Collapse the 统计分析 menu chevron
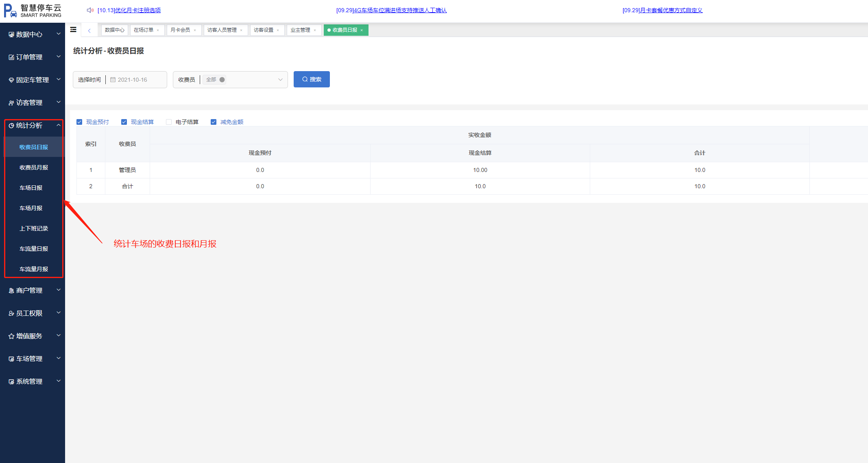Viewport: 868px width, 463px height. click(x=59, y=125)
